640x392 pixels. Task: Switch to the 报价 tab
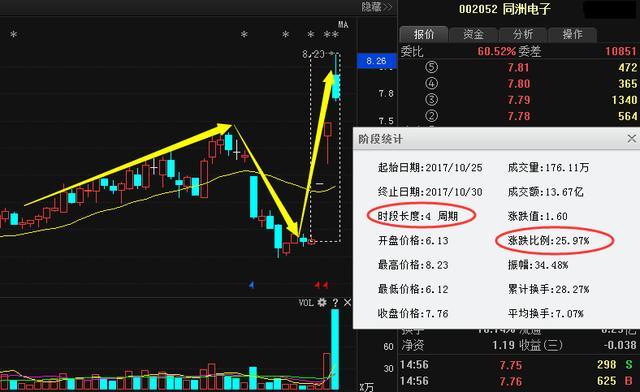(x=424, y=34)
